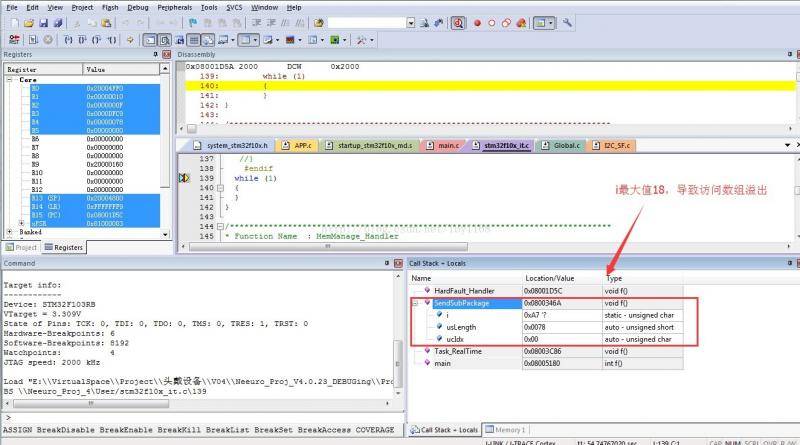
Task: Fold the code block at line 140
Action: click(222, 187)
